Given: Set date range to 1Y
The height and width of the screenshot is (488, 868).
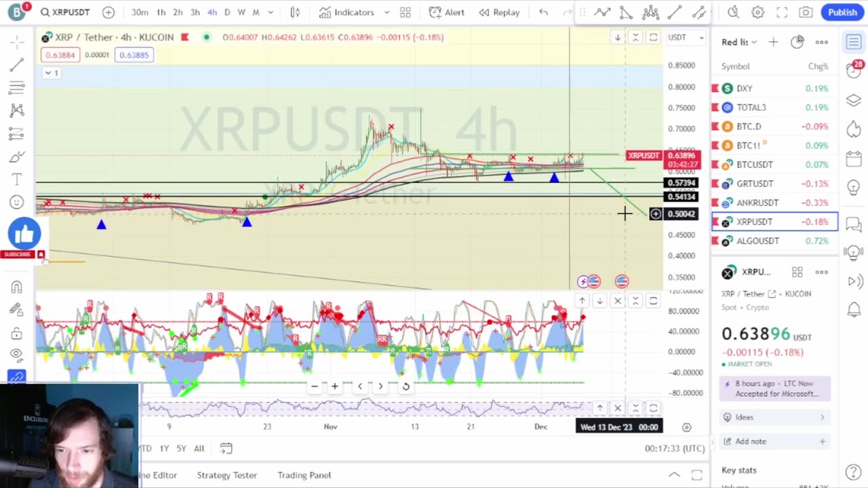Looking at the screenshot, I should [164, 448].
